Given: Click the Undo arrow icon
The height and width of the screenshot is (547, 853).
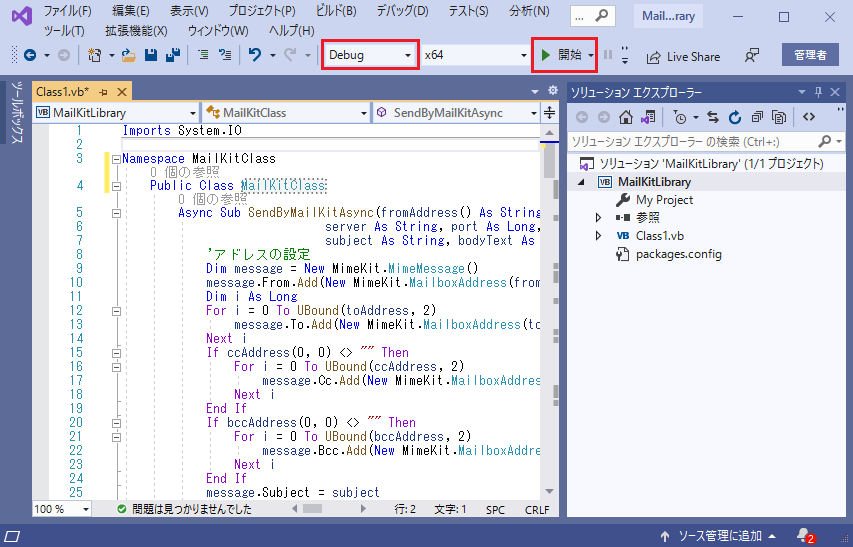Looking at the screenshot, I should point(255,55).
